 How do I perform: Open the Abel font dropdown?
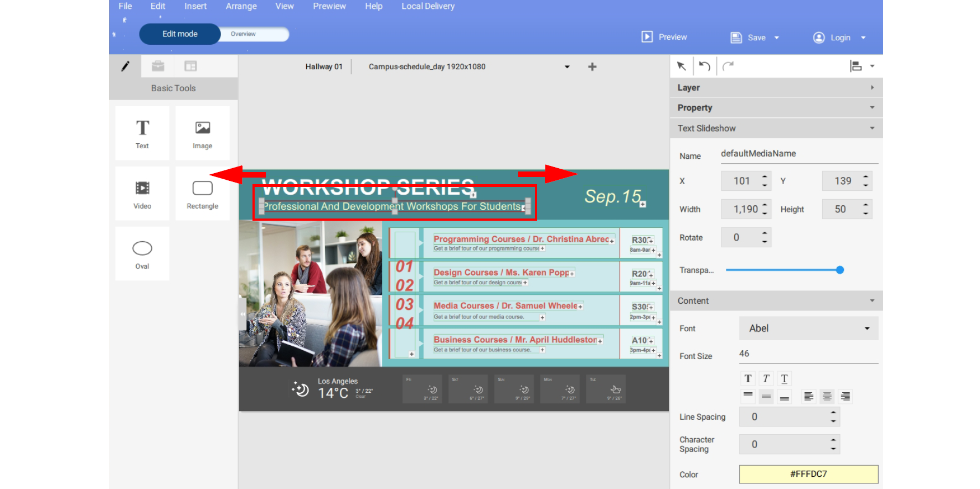pyautogui.click(x=808, y=329)
